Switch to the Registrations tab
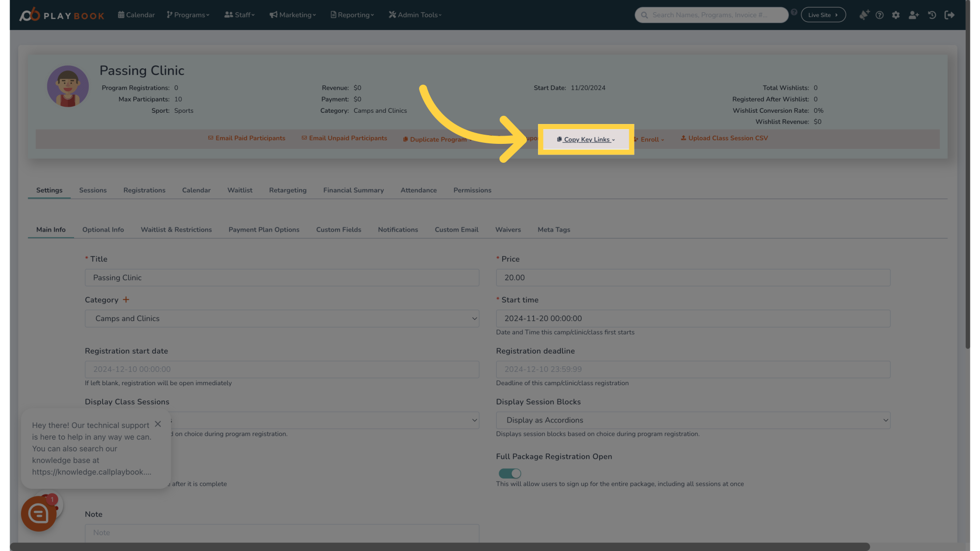The height and width of the screenshot is (551, 980). pyautogui.click(x=144, y=190)
